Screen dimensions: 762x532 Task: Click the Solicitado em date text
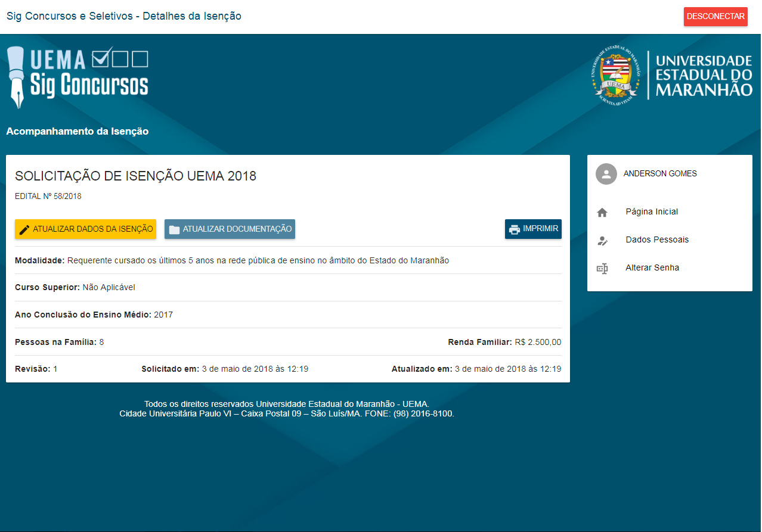[x=255, y=369]
